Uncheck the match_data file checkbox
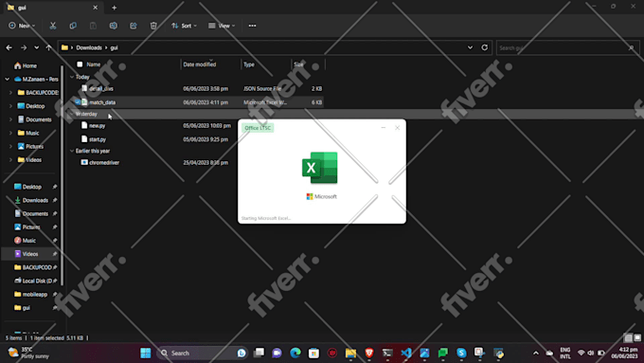644x363 pixels. [78, 102]
